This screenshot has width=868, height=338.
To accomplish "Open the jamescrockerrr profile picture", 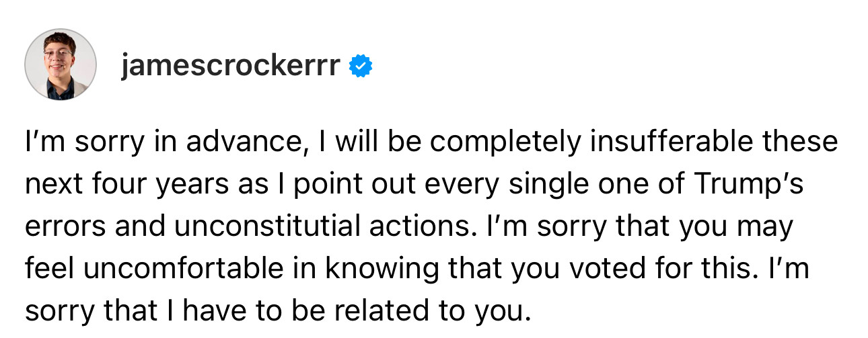I will 61,65.
